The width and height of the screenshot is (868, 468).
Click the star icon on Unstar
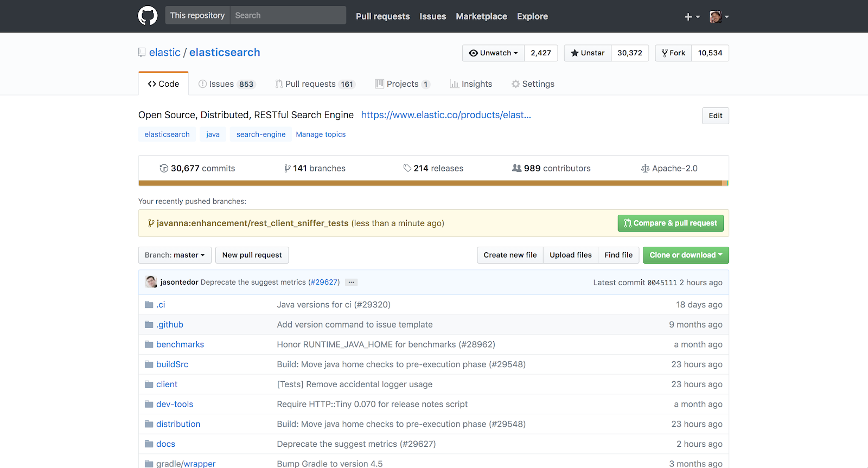[x=575, y=53]
